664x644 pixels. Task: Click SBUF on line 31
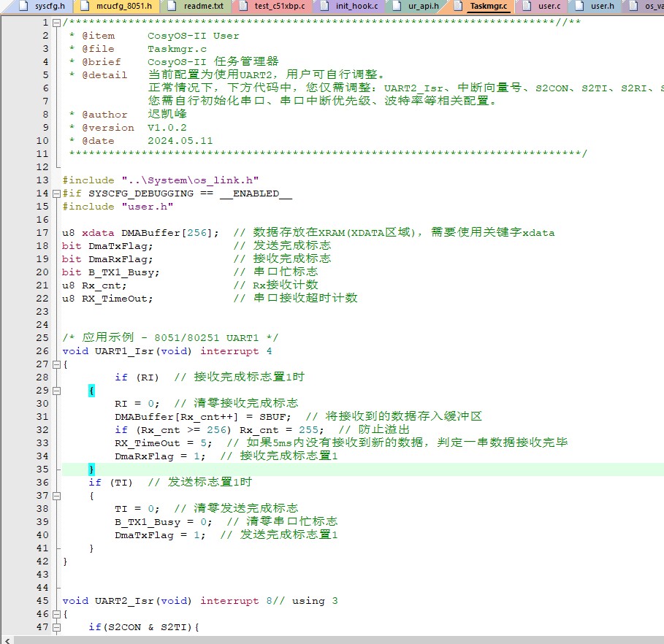tap(272, 417)
